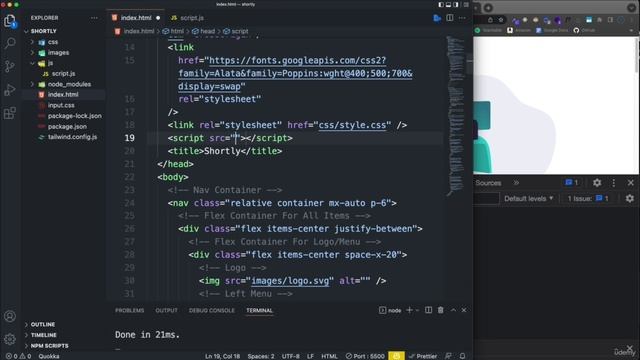Customize layout icon in title bar

click(x=466, y=4)
